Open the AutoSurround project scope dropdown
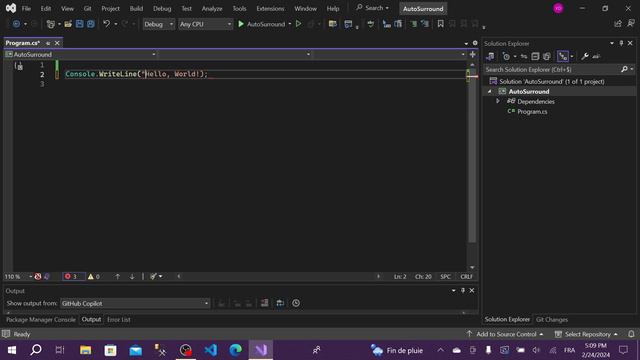640x360 pixels. (x=80, y=54)
